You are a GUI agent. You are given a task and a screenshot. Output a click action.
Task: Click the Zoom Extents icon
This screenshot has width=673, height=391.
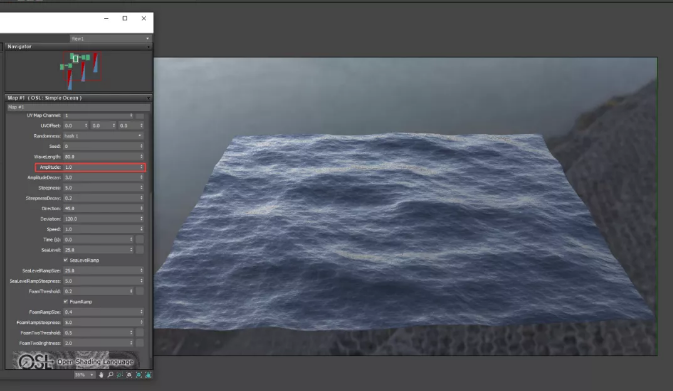[x=129, y=375]
